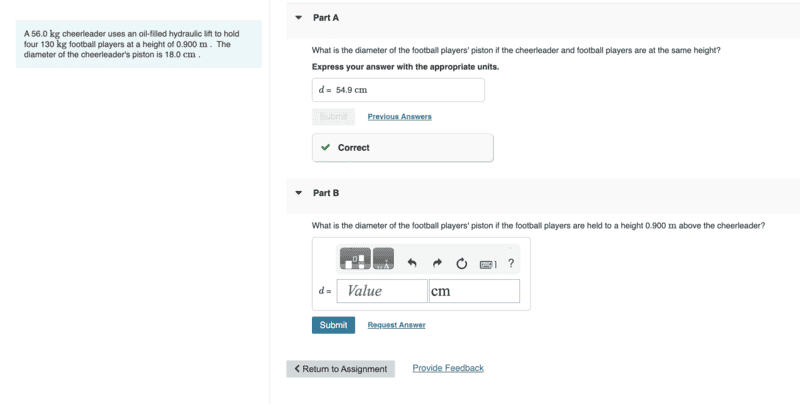The image size is (800, 404).
Task: Click the Part B header label
Action: coord(326,193)
